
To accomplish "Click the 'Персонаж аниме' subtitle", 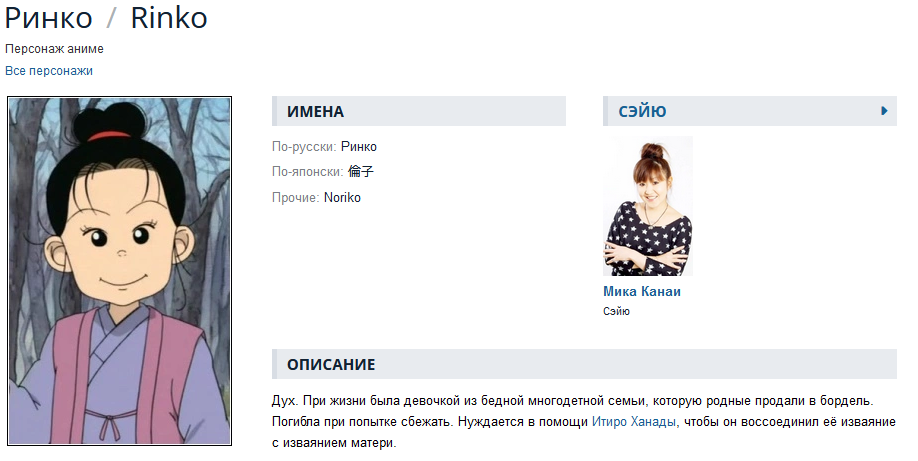I will click(x=54, y=49).
